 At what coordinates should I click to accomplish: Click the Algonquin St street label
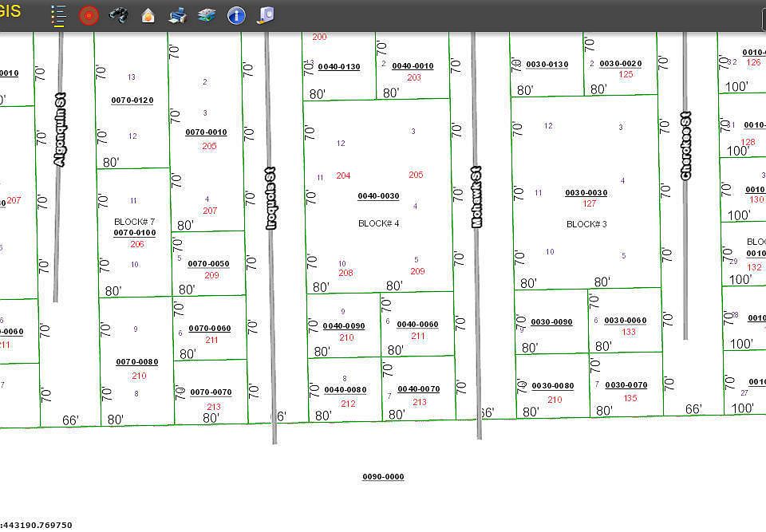[x=60, y=129]
